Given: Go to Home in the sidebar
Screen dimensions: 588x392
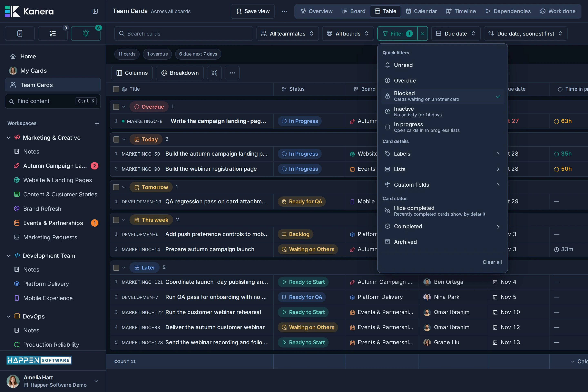Looking at the screenshot, I should (x=53, y=57).
